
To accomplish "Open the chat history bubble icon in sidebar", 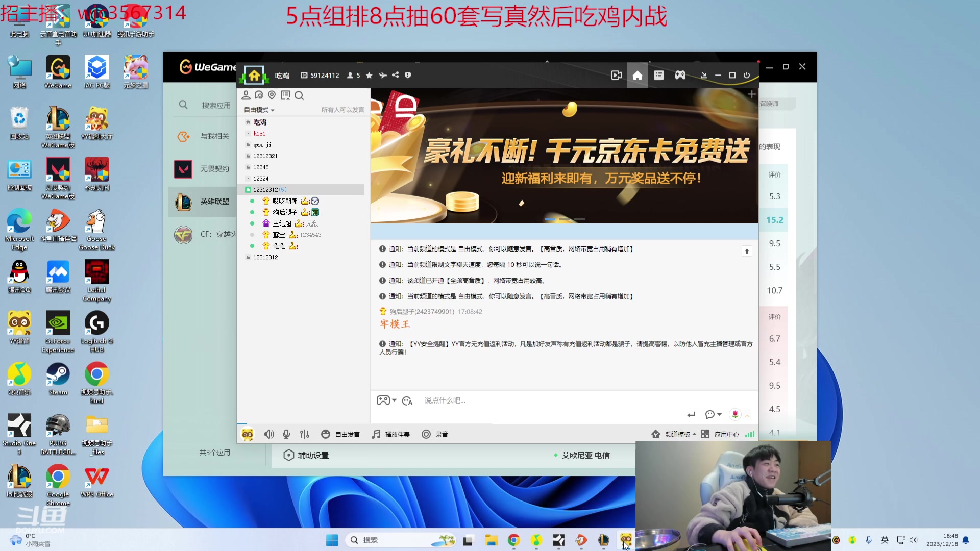I will pos(259,95).
